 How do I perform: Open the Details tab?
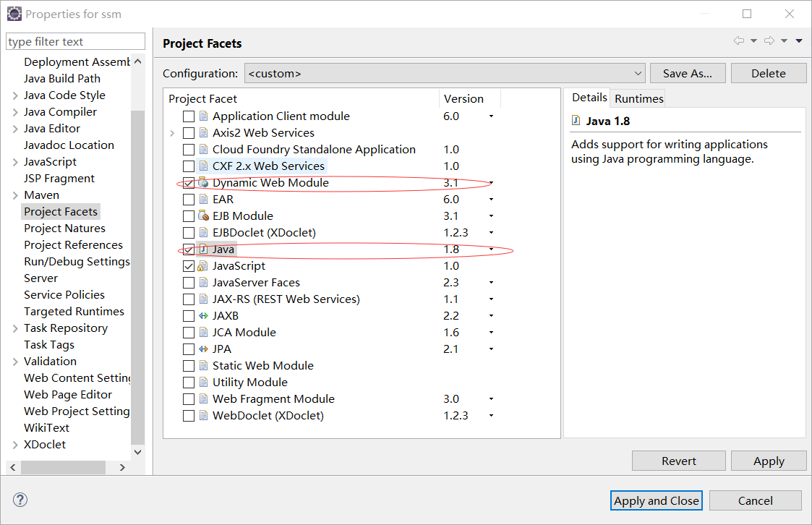(589, 98)
